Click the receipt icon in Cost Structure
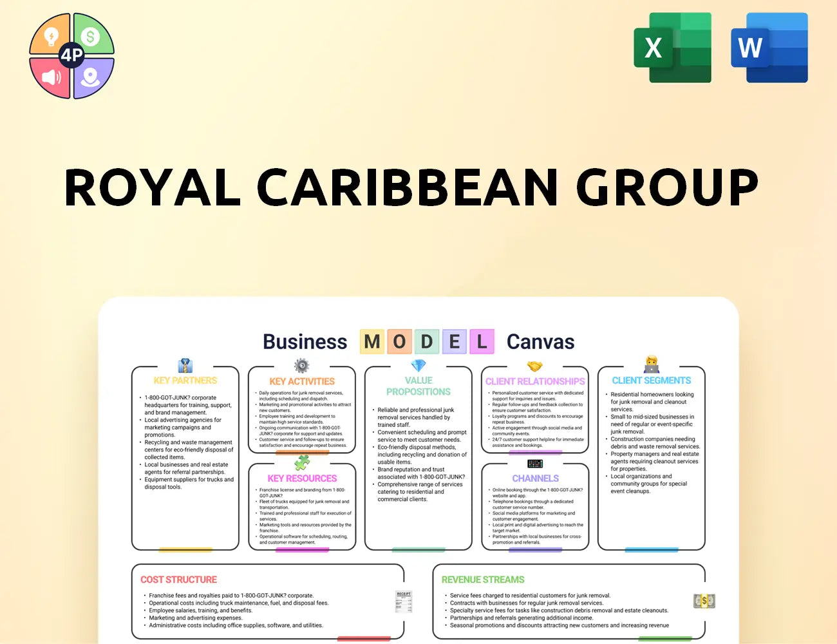837x644 pixels. [x=404, y=601]
